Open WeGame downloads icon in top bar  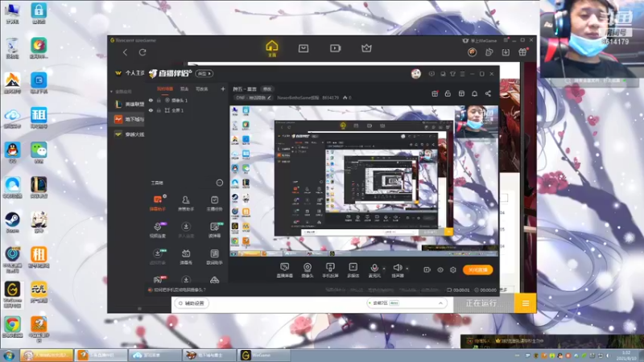coord(506,52)
